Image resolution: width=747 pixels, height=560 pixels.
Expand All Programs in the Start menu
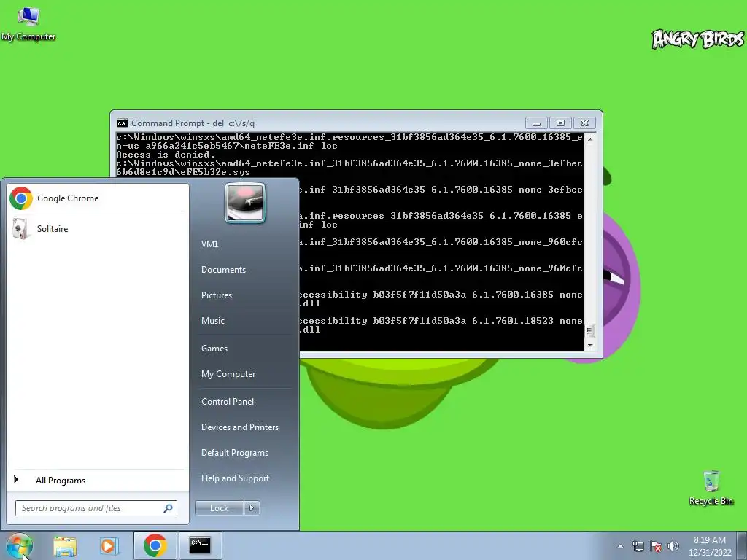tap(98, 480)
